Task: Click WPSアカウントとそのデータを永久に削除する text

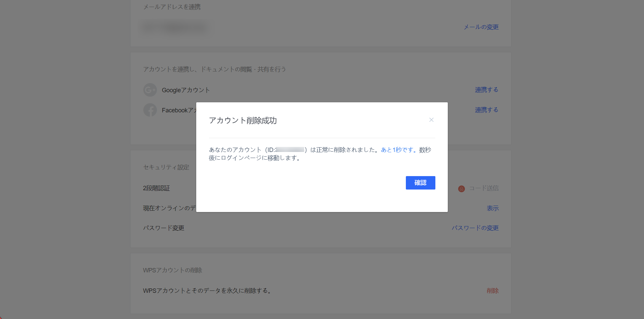Action: 207,290
